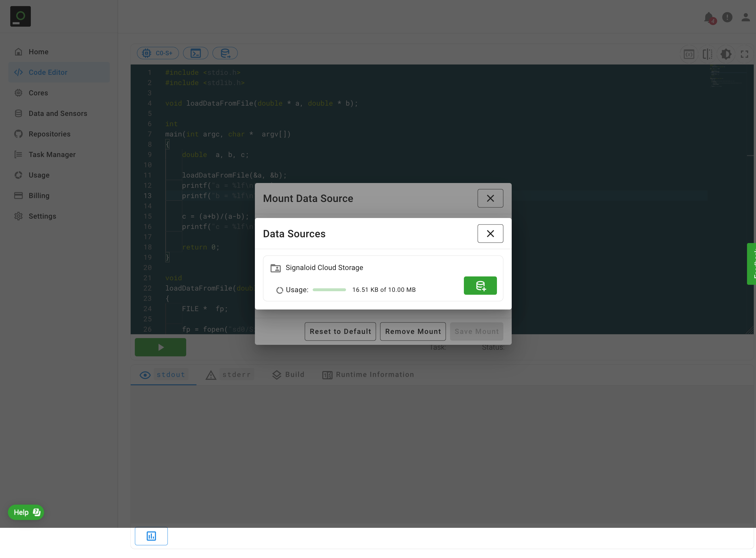This screenshot has height=558, width=756.
Task: Open user account menu
Action: coord(745,17)
